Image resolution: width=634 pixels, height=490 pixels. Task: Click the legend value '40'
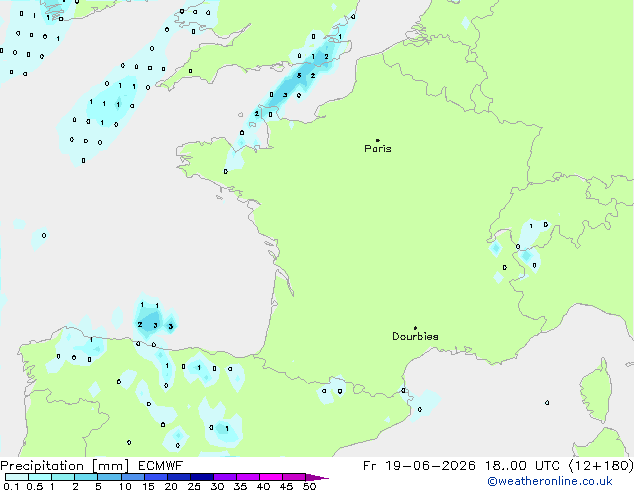click(263, 486)
